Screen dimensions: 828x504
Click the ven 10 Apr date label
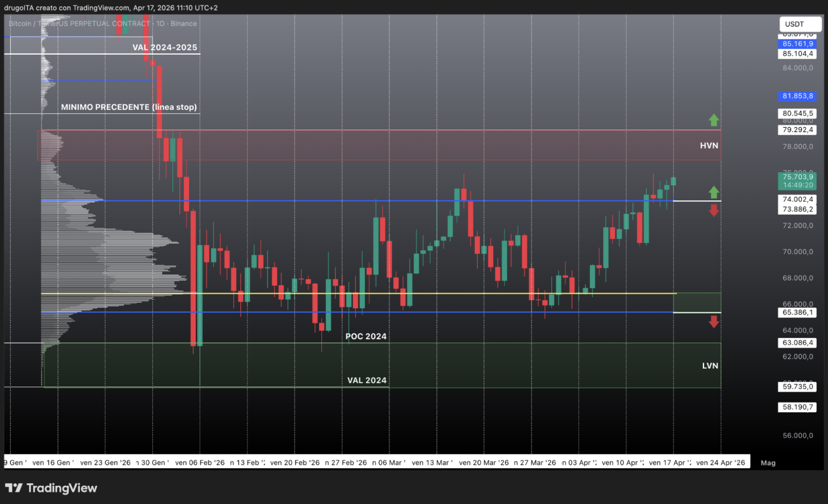tap(623, 463)
